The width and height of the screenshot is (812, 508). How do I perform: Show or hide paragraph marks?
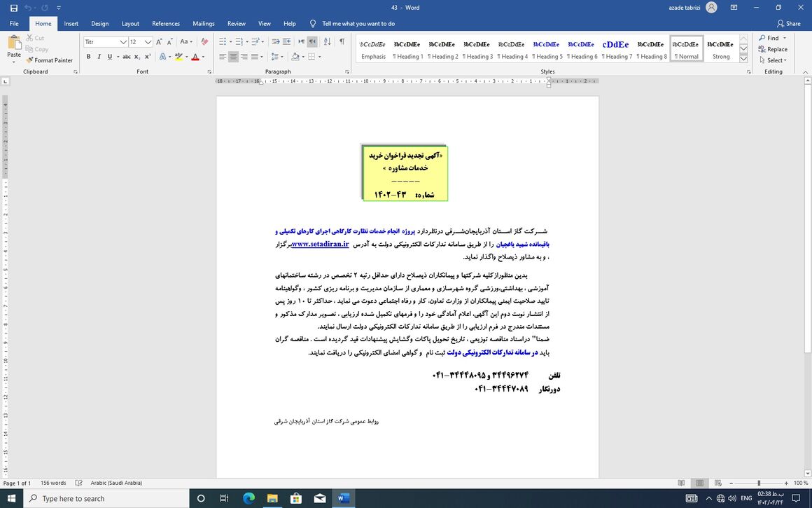click(x=342, y=42)
